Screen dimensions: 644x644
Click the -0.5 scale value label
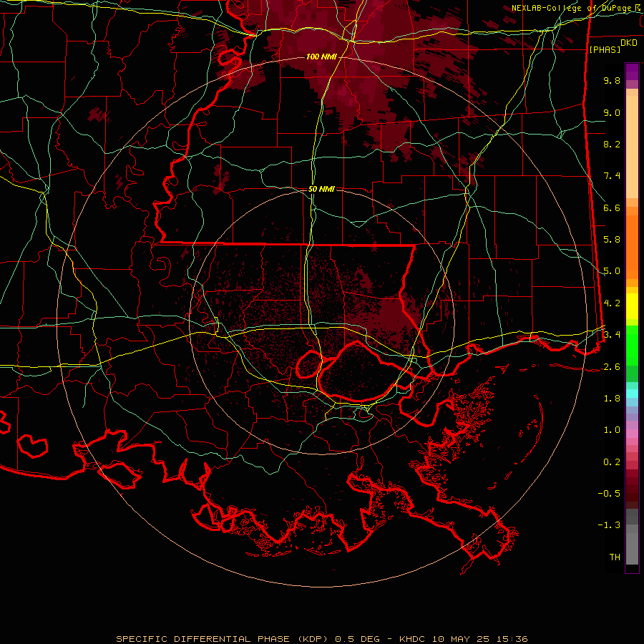pyautogui.click(x=609, y=494)
